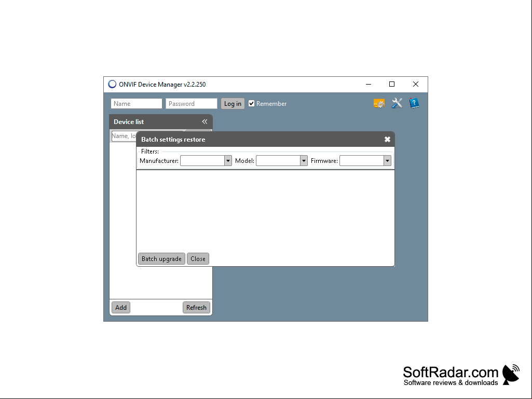Screen dimensions: 532x399
Task: Click the ONVIF Device Manager app icon
Action: (x=112, y=84)
